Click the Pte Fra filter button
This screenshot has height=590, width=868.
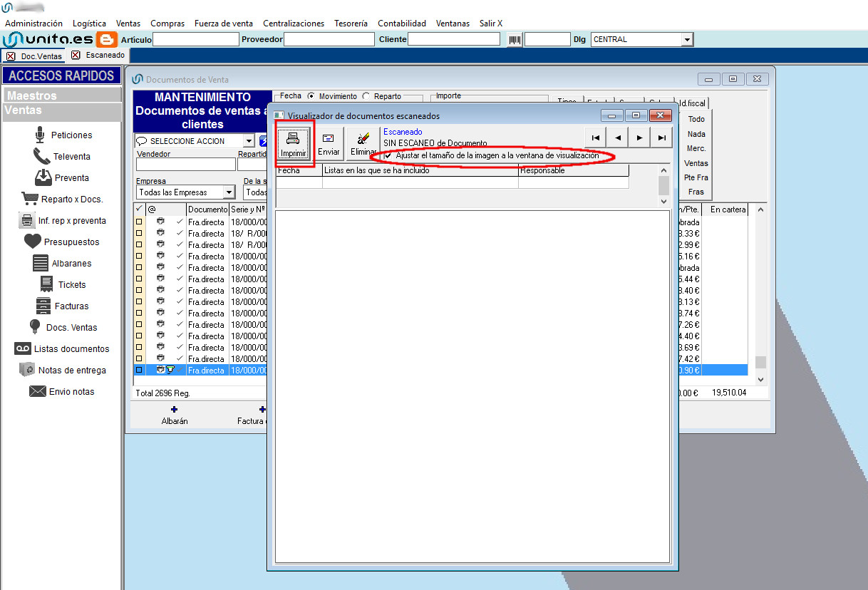pyautogui.click(x=696, y=177)
